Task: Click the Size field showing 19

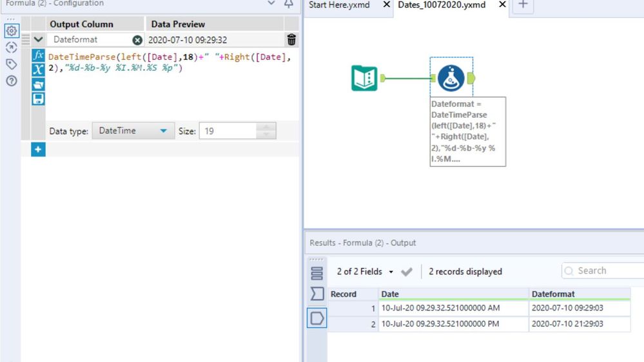Action: coord(228,131)
